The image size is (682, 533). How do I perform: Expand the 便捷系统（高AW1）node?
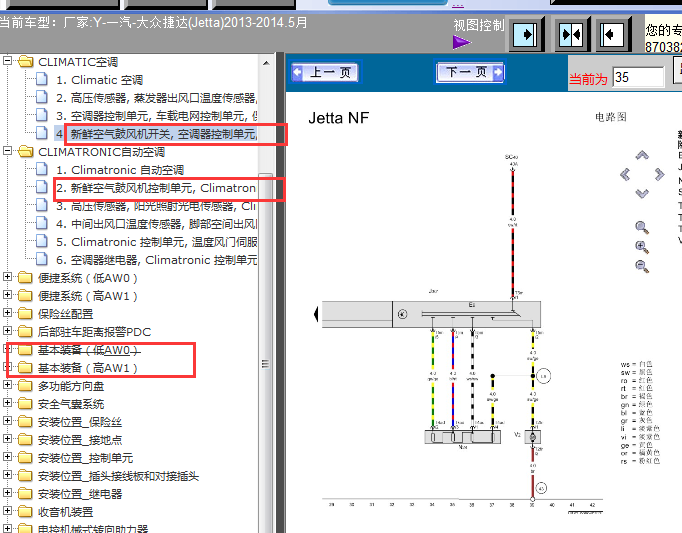pyautogui.click(x=7, y=295)
